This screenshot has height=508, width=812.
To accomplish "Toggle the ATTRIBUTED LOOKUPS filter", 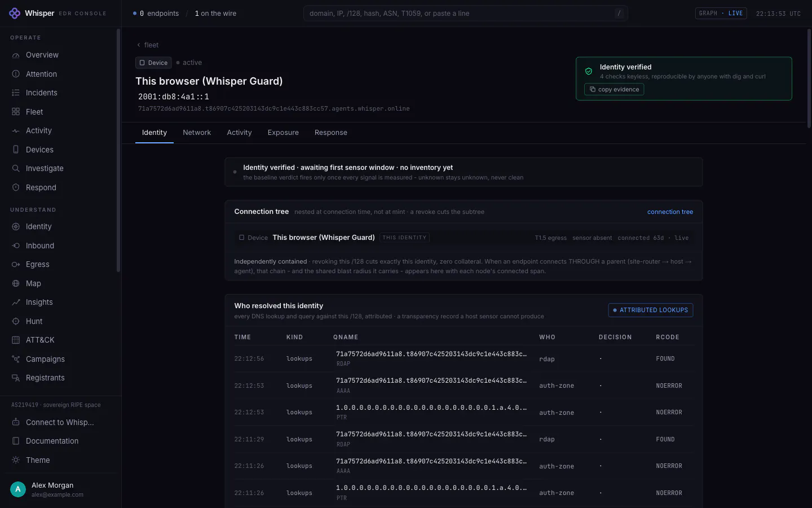I will [651, 310].
